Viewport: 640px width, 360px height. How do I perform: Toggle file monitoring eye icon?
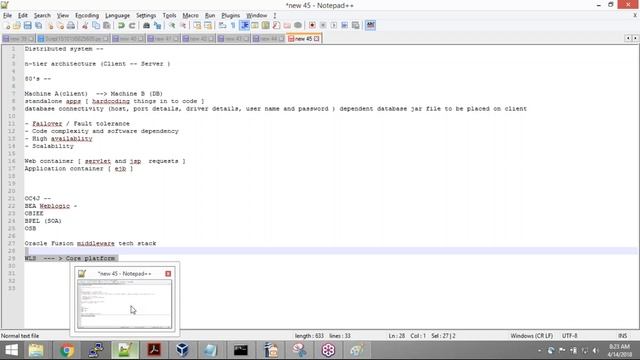tap(298, 25)
